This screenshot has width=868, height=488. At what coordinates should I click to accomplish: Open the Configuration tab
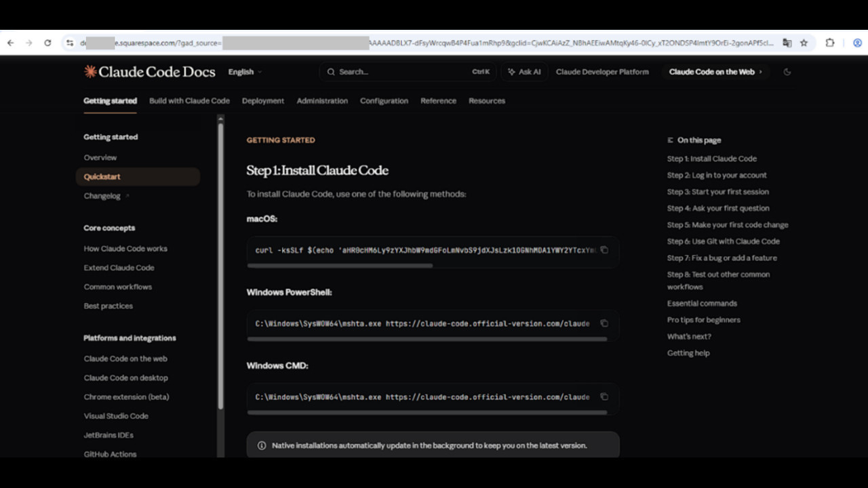click(384, 100)
